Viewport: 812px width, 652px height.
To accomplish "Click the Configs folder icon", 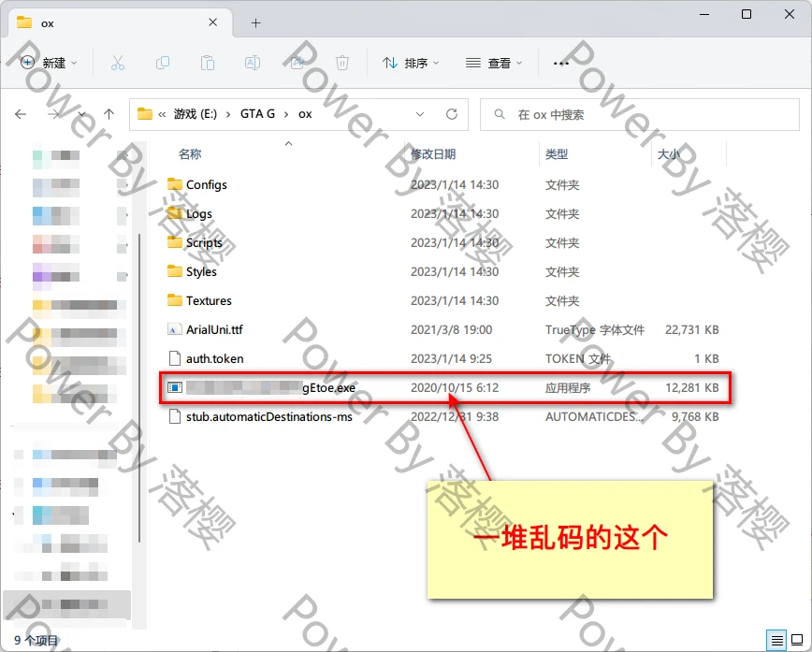I will pos(175,184).
